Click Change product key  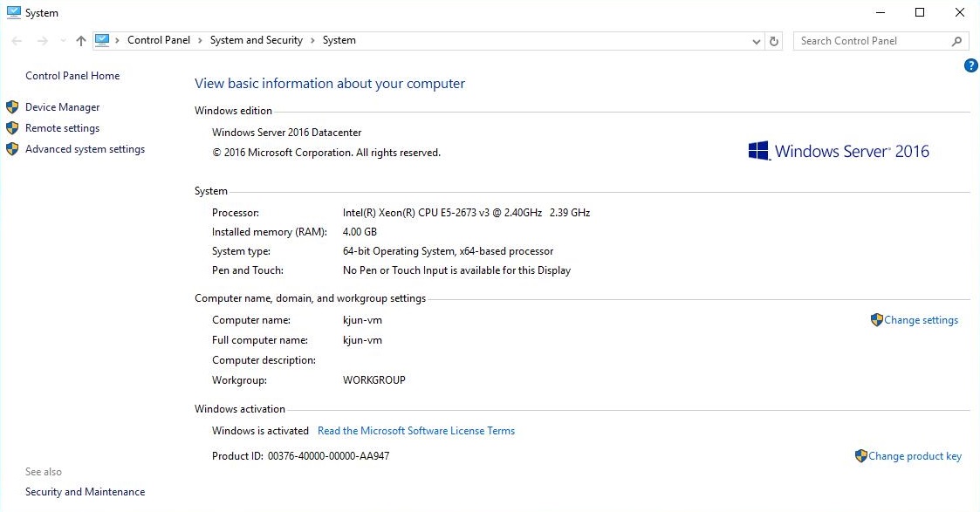915,456
